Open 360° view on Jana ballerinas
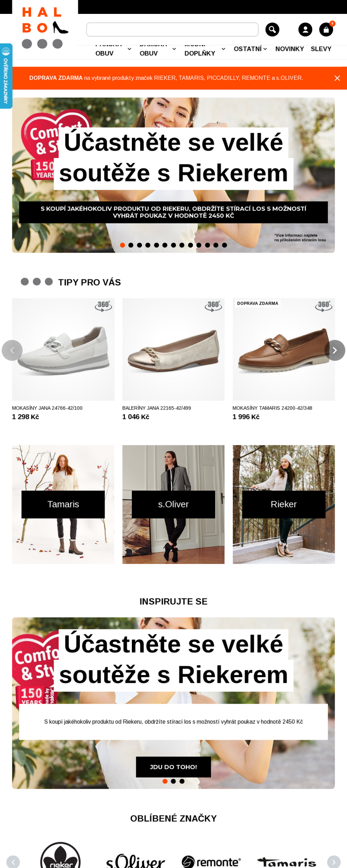 (213, 306)
